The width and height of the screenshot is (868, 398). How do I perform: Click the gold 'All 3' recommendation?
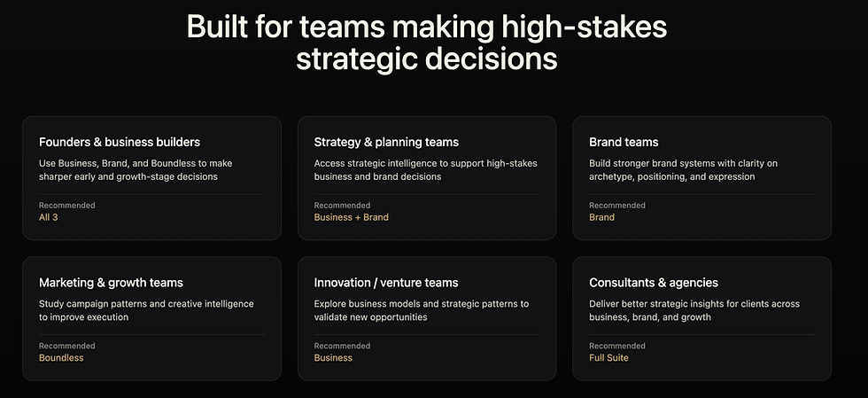(48, 217)
